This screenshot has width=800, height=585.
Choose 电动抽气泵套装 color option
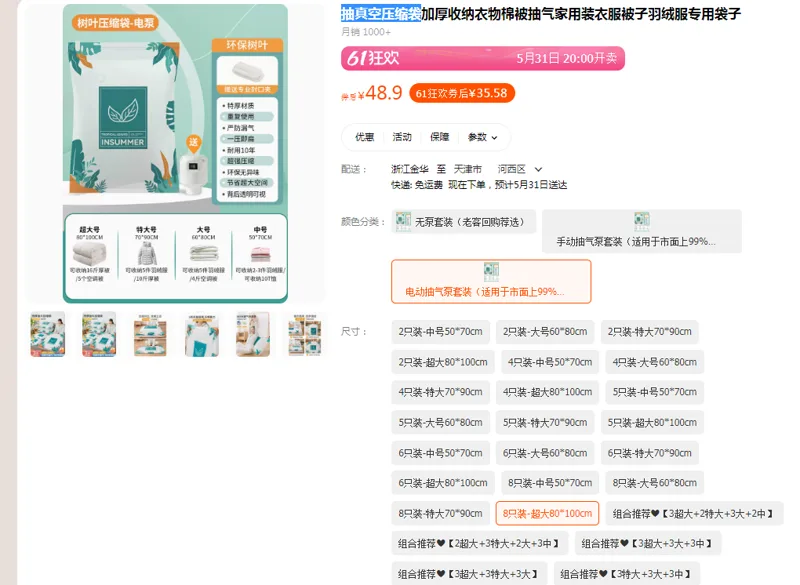[491, 282]
